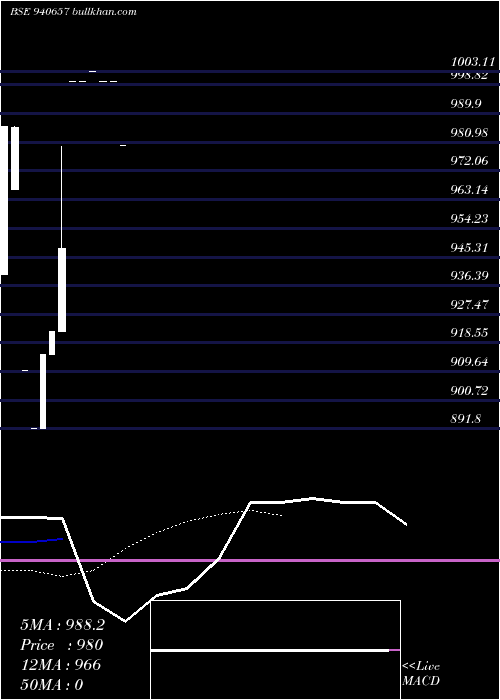Click the 936.39 price axis label
This screenshot has height=700, width=500.
click(x=469, y=276)
